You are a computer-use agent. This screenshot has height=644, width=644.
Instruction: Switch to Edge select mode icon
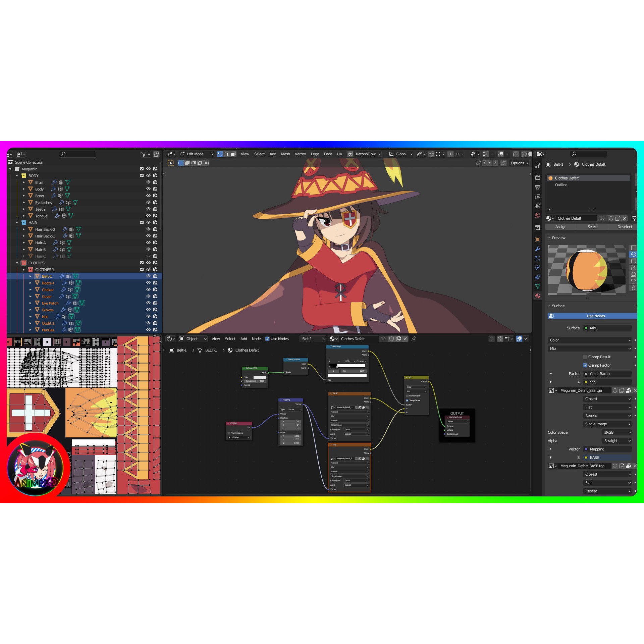[227, 154]
